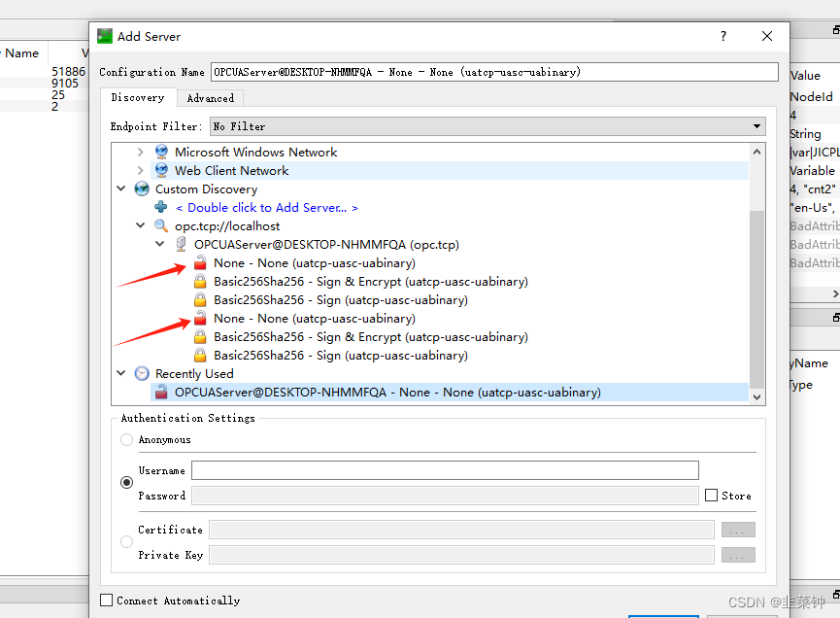Image resolution: width=840 pixels, height=618 pixels.
Task: Click the Configuration Name text field
Action: 494,72
